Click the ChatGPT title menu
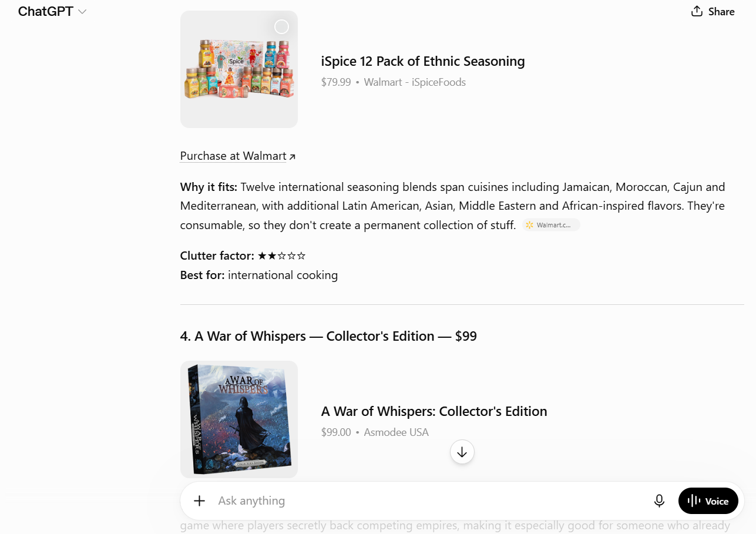 click(45, 12)
